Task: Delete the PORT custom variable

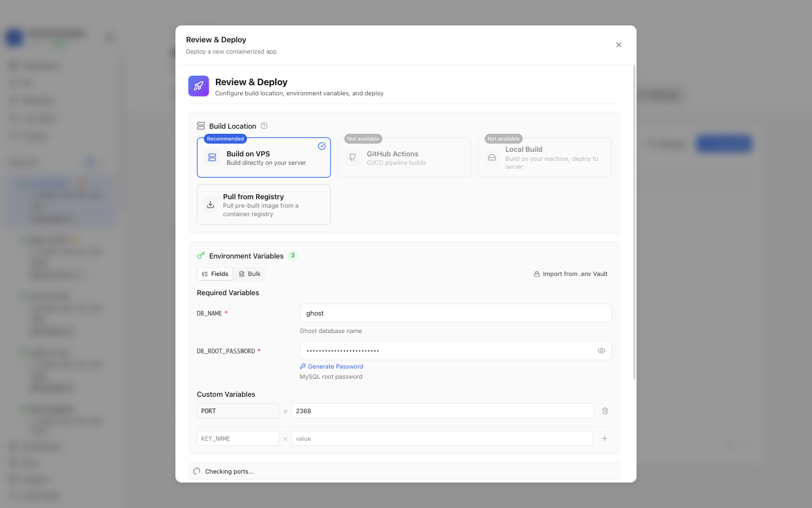Action: 605,411
